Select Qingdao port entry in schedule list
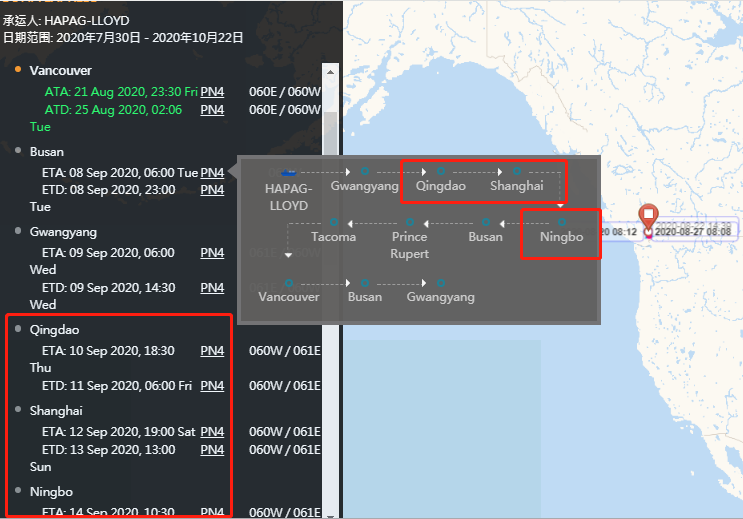The width and height of the screenshot is (743, 519). click(x=54, y=330)
